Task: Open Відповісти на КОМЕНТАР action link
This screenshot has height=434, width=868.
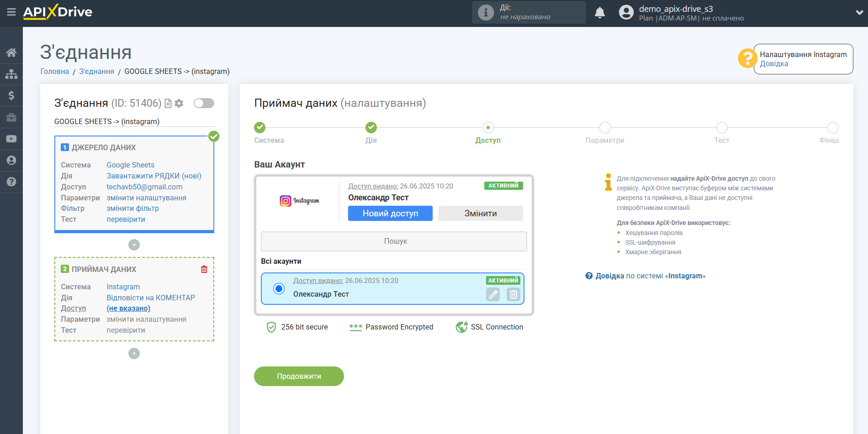Action: pyautogui.click(x=151, y=298)
